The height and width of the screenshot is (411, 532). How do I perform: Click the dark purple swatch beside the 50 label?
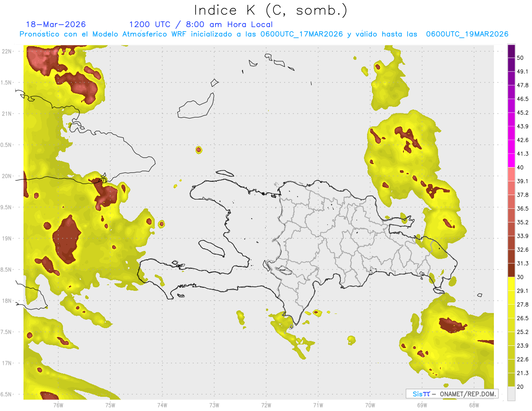pos(512,51)
